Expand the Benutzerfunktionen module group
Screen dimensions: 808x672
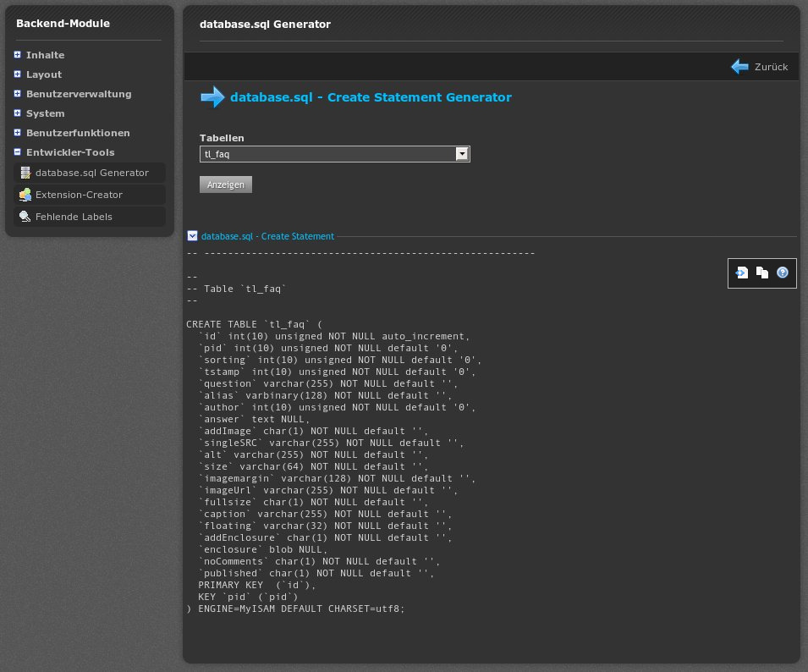(17, 133)
